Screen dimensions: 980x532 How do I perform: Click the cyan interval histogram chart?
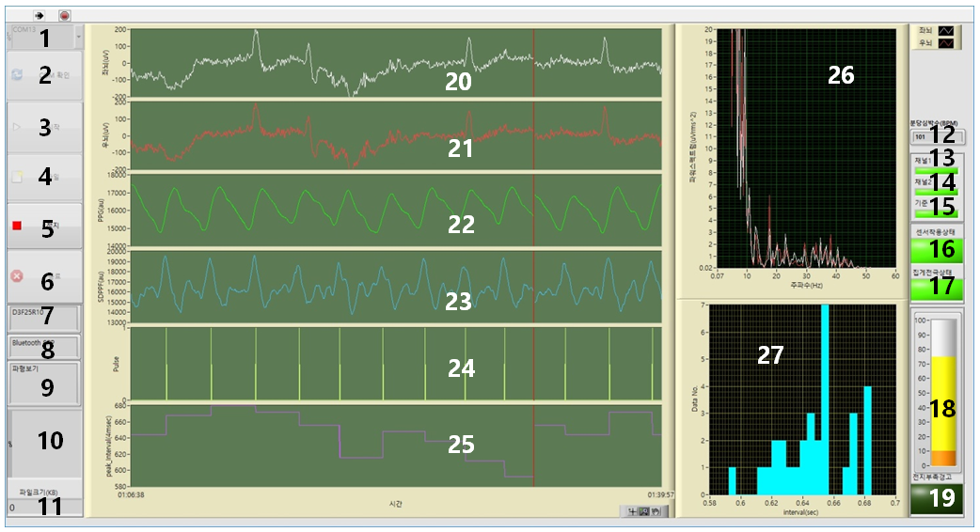pyautogui.click(x=802, y=399)
